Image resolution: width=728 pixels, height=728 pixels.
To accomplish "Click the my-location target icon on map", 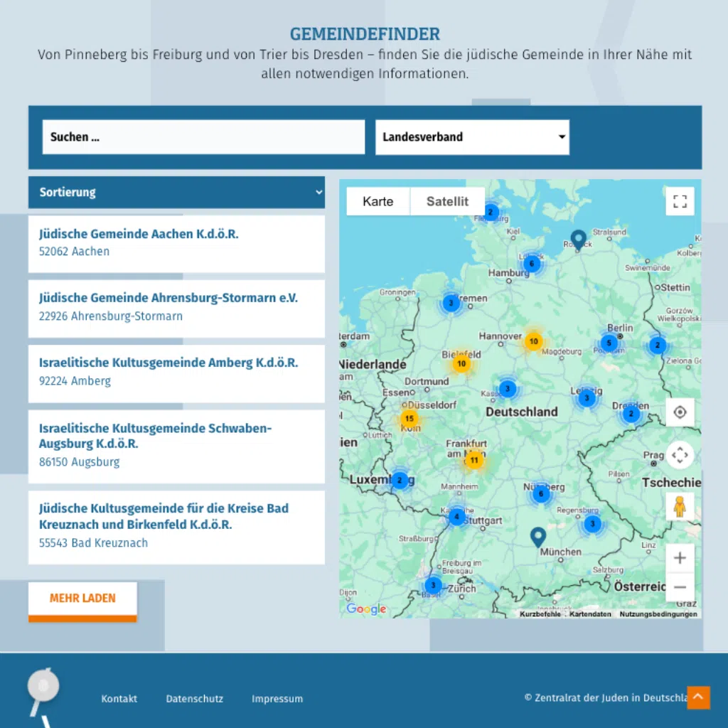I will pyautogui.click(x=680, y=412).
